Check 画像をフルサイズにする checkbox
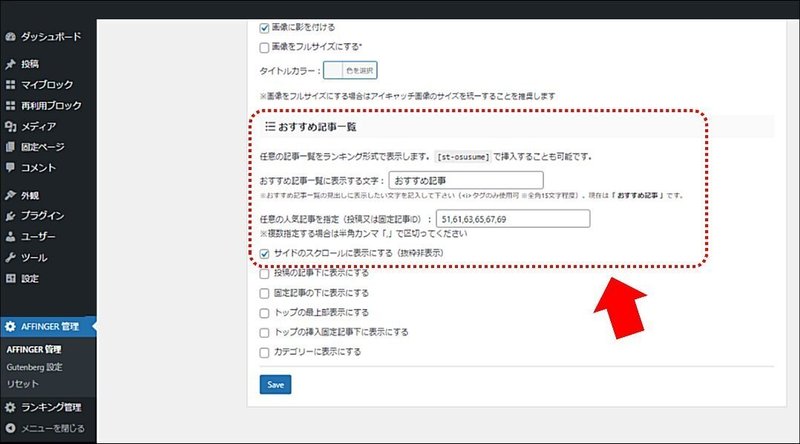The height and width of the screenshot is (444, 800). (264, 47)
